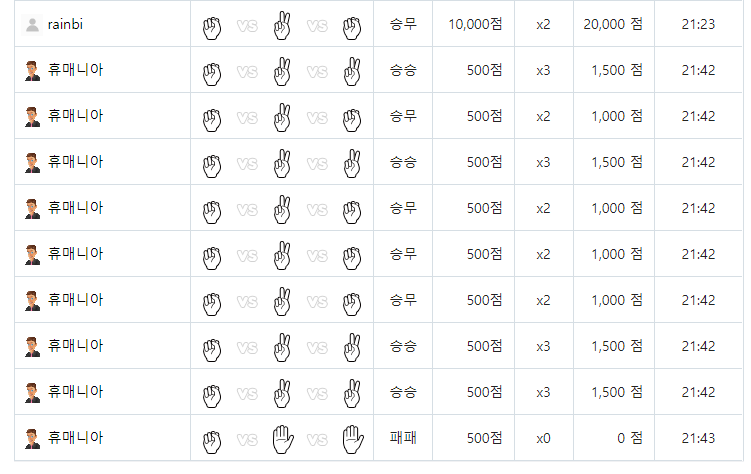
Task: Click the 500점 bet in the 패패 row
Action: pos(485,438)
